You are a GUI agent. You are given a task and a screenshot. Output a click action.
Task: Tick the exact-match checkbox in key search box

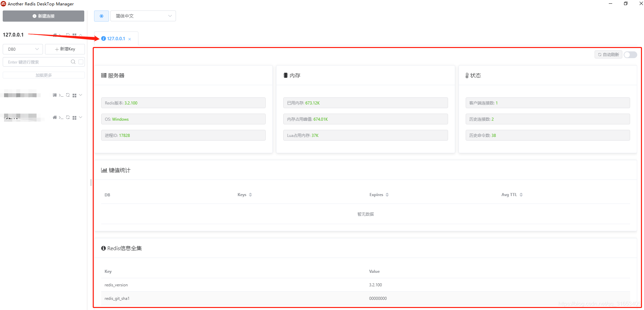81,62
